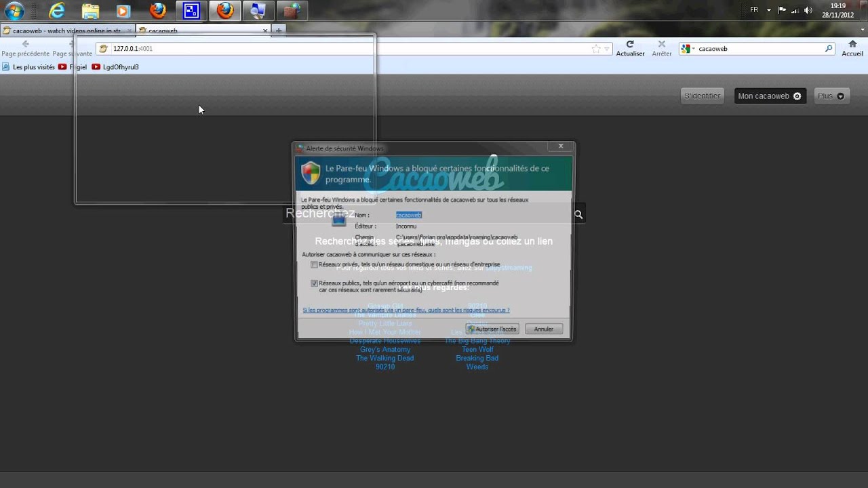Open the firewall risks help link
868x488 pixels.
click(x=406, y=310)
